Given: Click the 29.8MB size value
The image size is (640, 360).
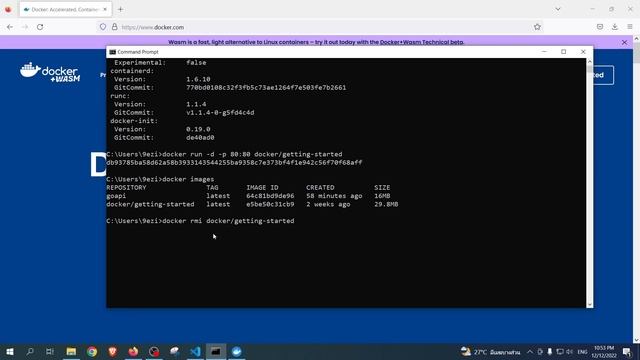Looking at the screenshot, I should tap(386, 204).
